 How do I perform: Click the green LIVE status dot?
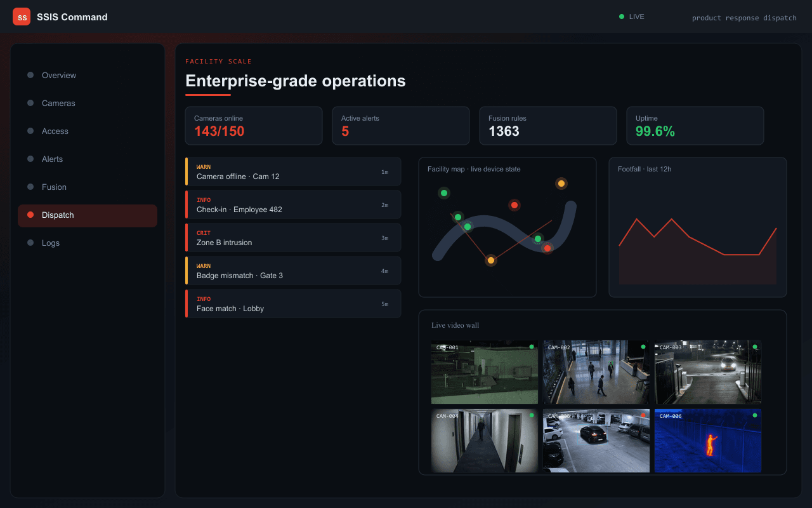pyautogui.click(x=622, y=17)
